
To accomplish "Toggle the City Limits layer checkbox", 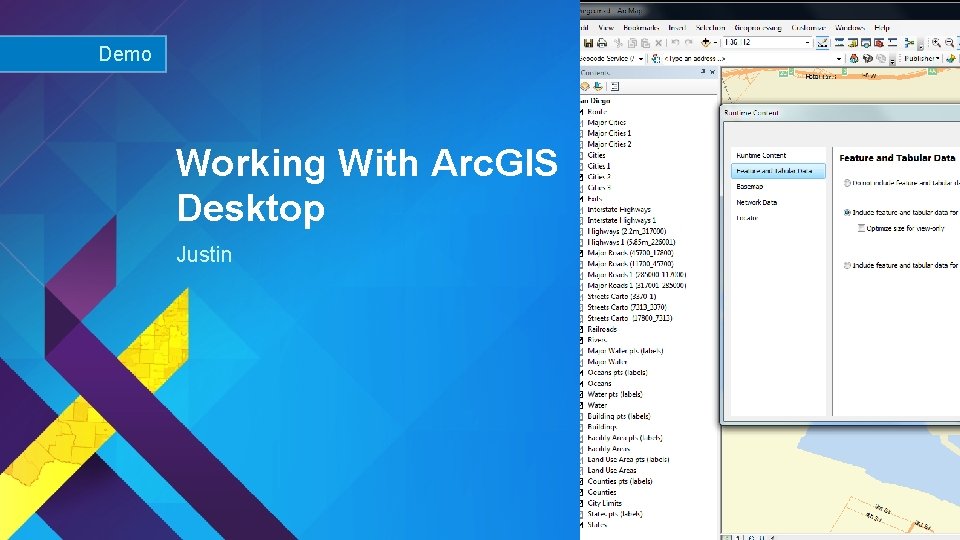I will pyautogui.click(x=581, y=503).
